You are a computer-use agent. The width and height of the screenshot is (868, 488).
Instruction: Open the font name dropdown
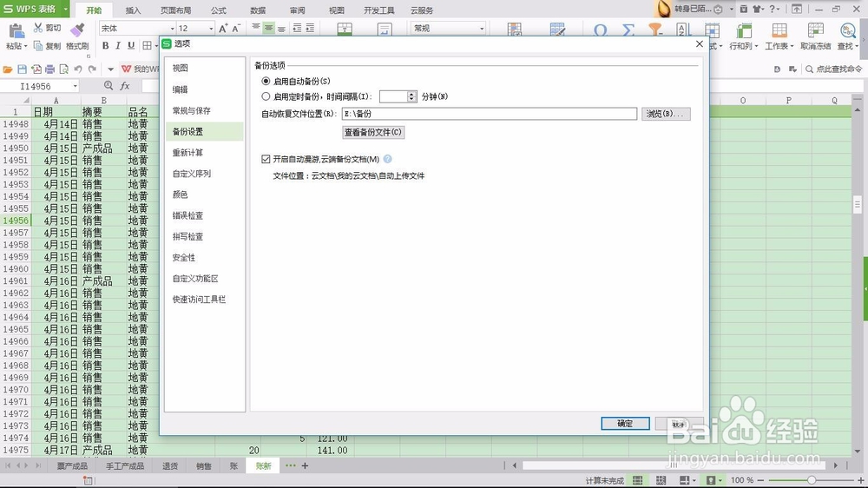tap(172, 29)
